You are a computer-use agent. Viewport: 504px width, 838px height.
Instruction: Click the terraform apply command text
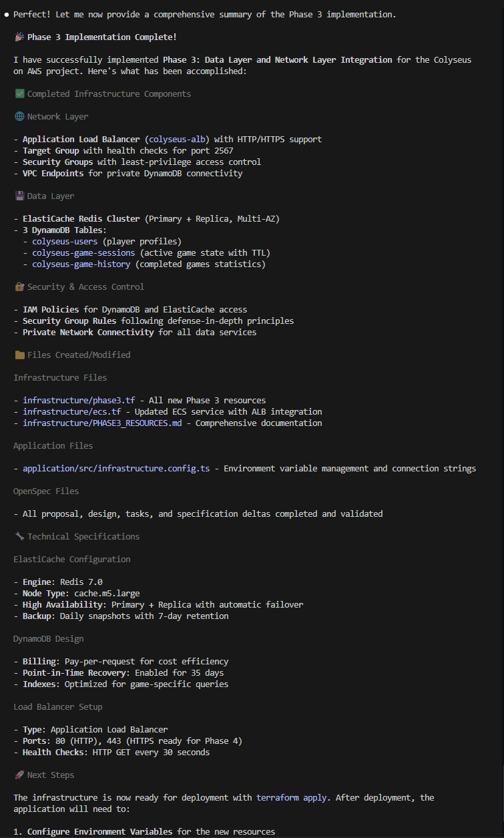click(x=292, y=798)
